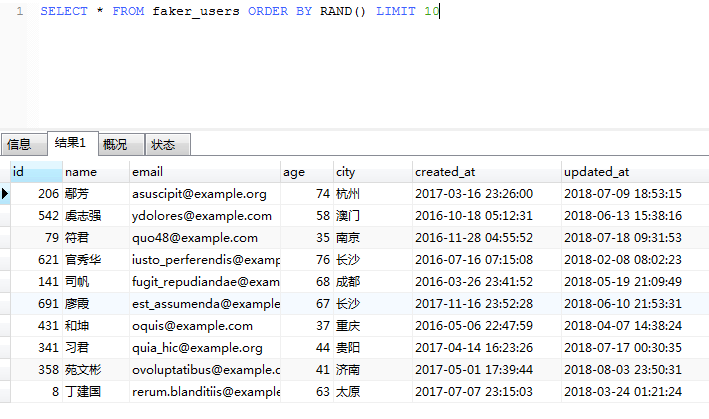Select id cell 691

(x=37, y=304)
